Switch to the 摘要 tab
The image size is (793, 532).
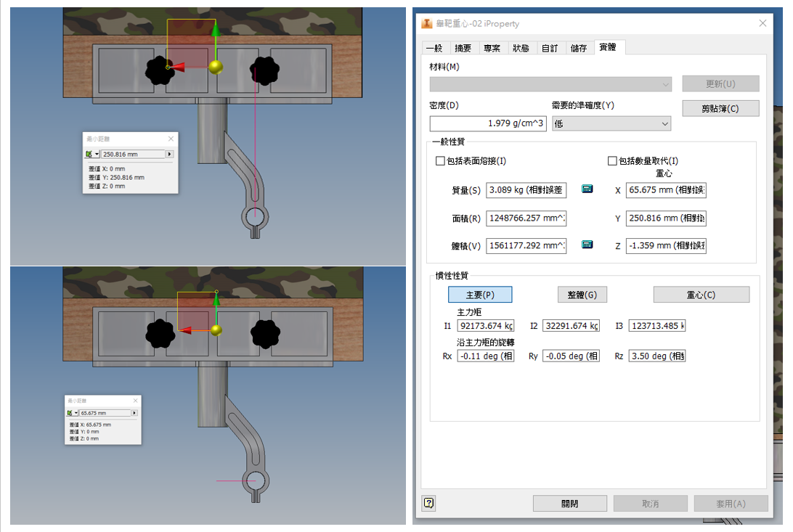tap(463, 48)
